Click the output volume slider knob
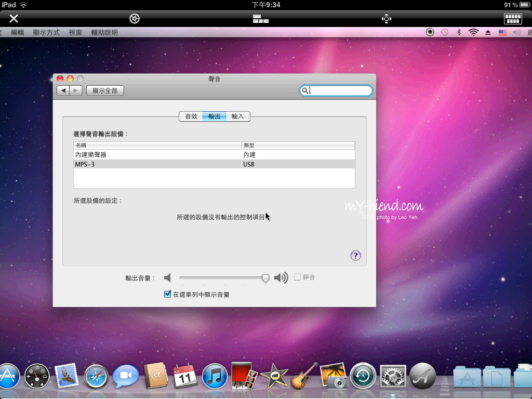This screenshot has width=532, height=399. [265, 278]
